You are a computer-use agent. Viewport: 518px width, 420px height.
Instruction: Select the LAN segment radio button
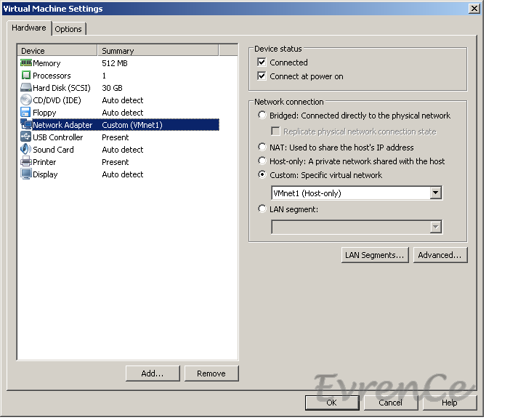click(x=262, y=209)
